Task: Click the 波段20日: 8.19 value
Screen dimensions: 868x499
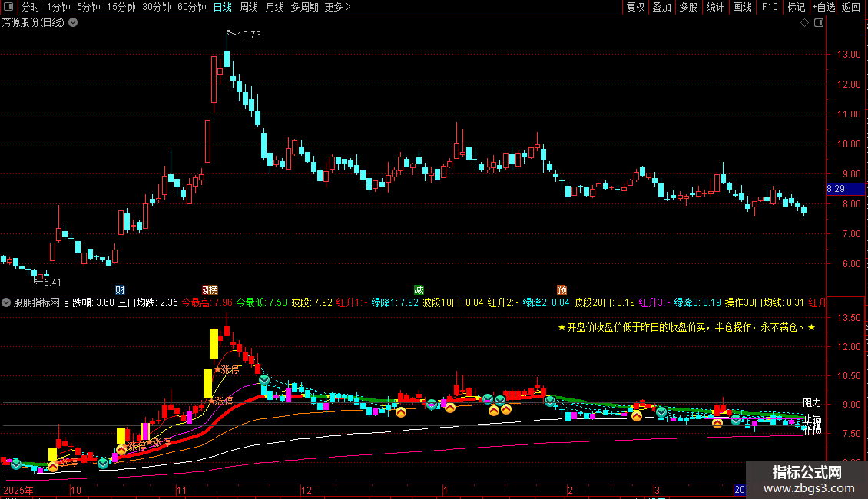Action: tap(604, 302)
